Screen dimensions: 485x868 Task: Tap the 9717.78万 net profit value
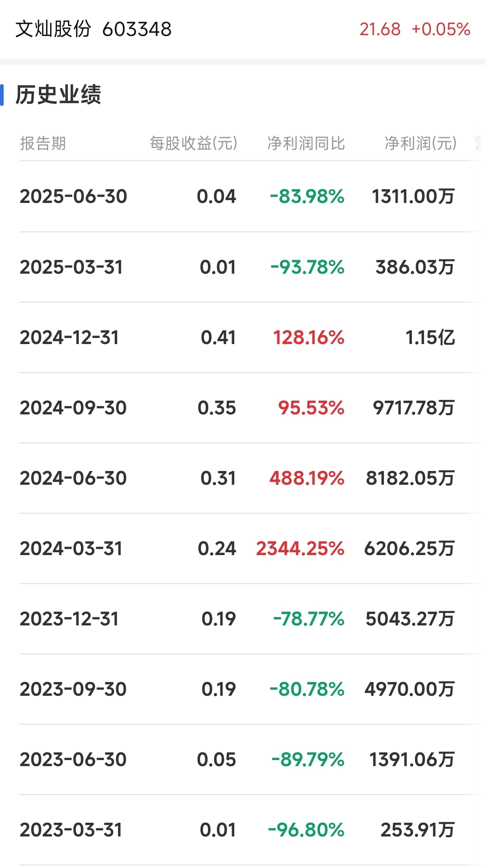coord(414,408)
